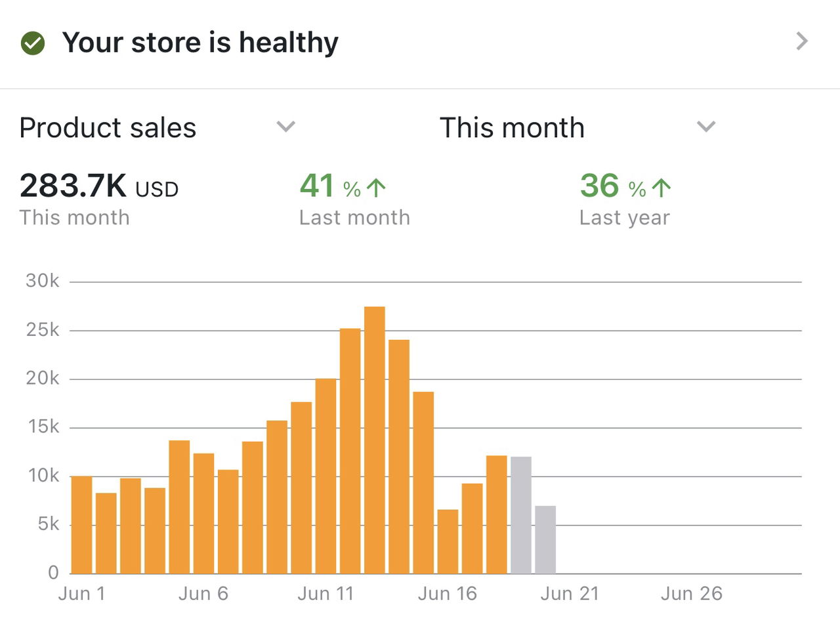840x626 pixels.
Task: Tap the Jun 16 axis date label
Action: coord(448,594)
